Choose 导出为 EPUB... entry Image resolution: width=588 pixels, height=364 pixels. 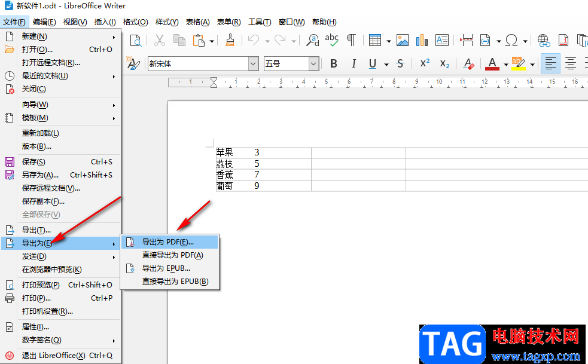[170, 268]
